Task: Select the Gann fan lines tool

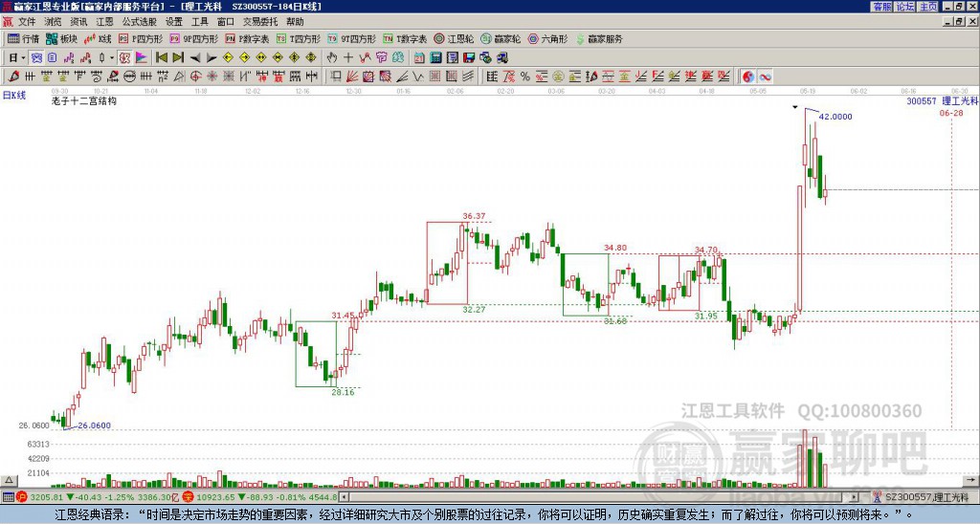Action: [x=352, y=76]
